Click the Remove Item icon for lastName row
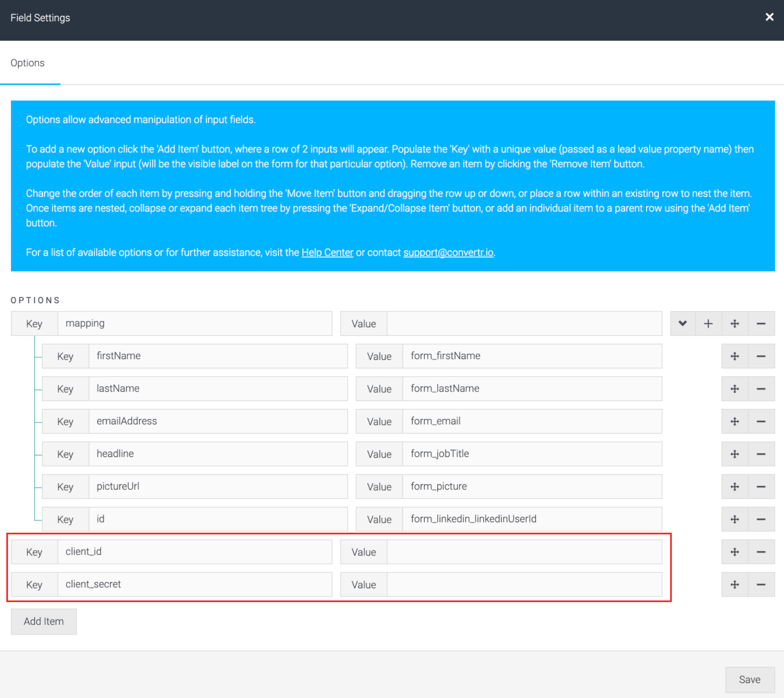 (x=761, y=388)
